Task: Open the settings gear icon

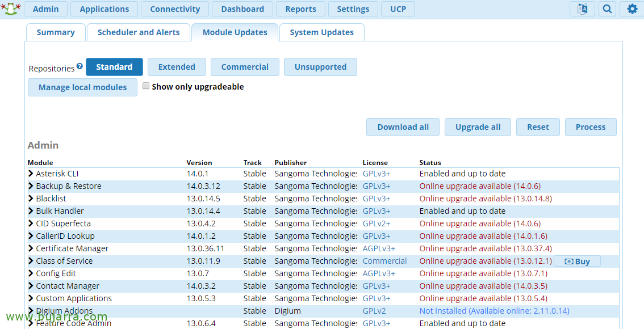Action: tap(632, 9)
